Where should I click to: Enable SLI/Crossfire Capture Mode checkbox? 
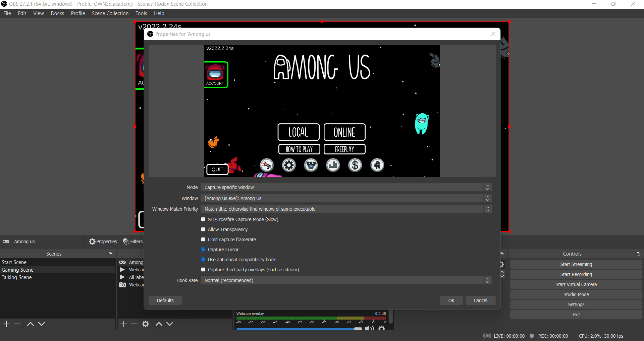[203, 219]
